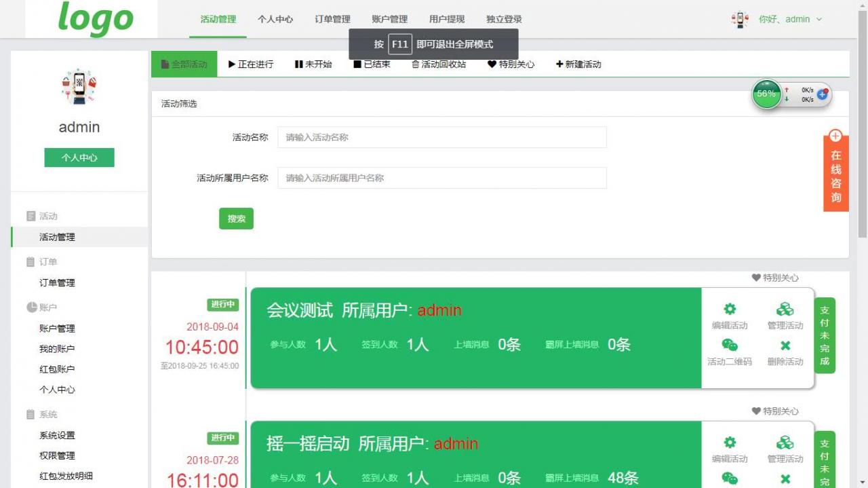
Task: Click the phone avatar icon above admin name
Action: tap(79, 86)
